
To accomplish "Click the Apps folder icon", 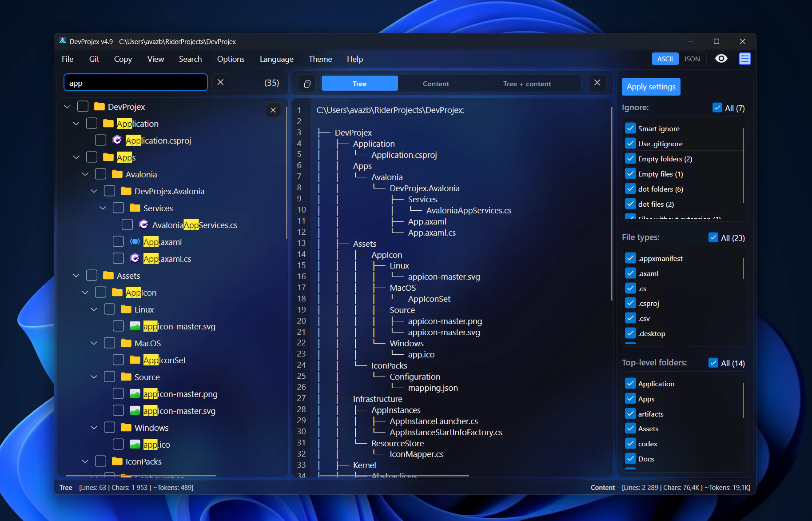I will pos(108,157).
